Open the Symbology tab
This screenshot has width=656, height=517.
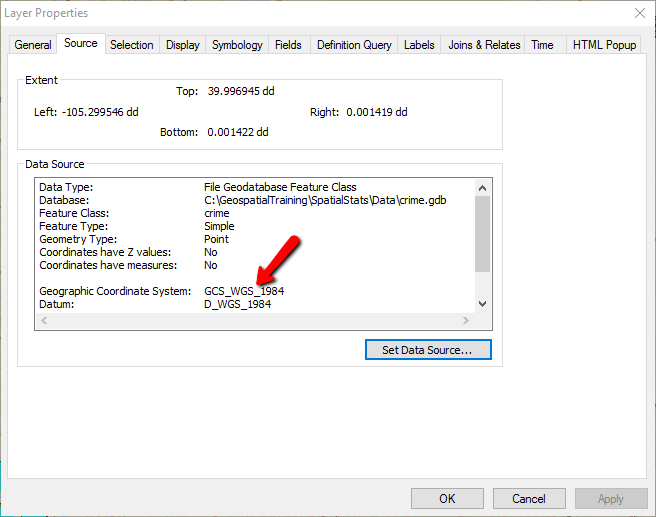coord(237,45)
